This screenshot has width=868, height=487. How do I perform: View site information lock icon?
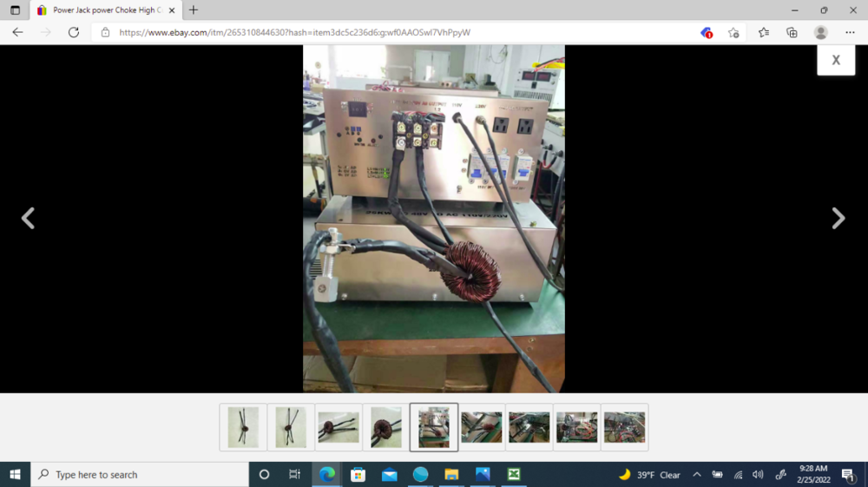pos(105,33)
